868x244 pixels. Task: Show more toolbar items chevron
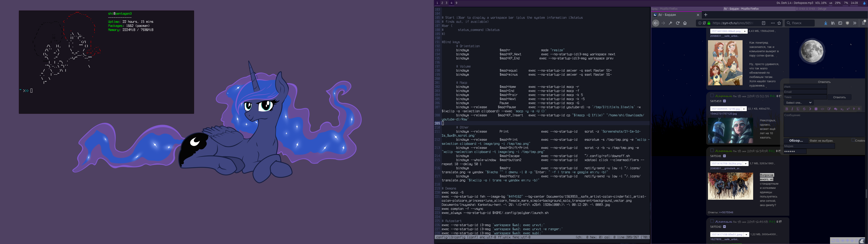[854, 23]
